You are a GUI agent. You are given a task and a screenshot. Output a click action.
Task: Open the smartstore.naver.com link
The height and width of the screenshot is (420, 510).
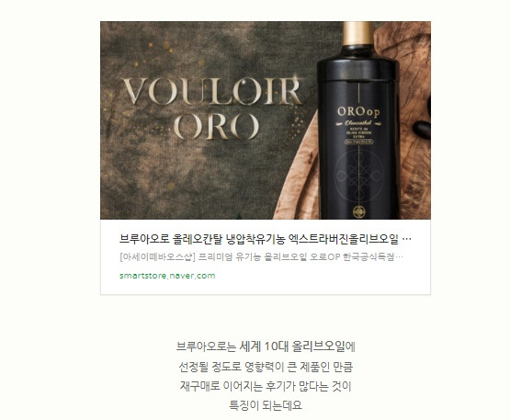click(167, 276)
